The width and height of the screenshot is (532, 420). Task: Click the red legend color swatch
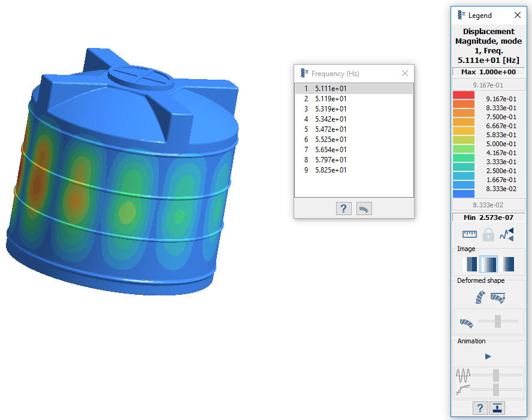coord(465,95)
